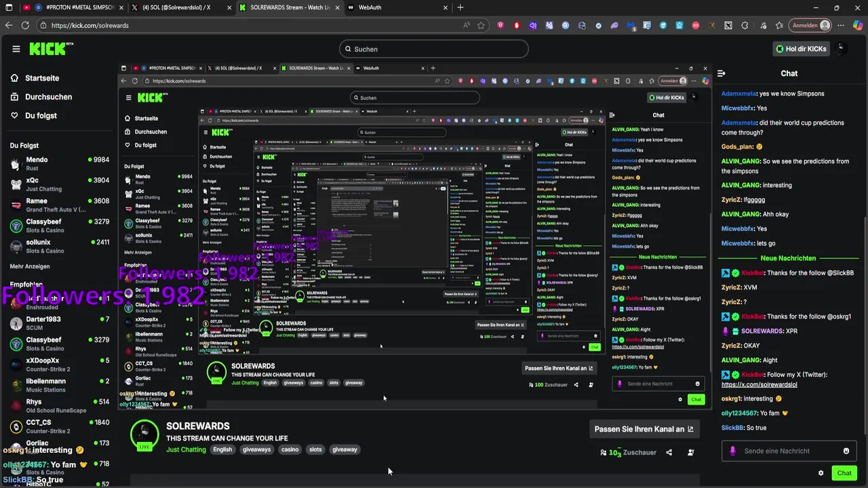
Task: Click the Zuschauer viewer count on main page
Action: point(629,452)
